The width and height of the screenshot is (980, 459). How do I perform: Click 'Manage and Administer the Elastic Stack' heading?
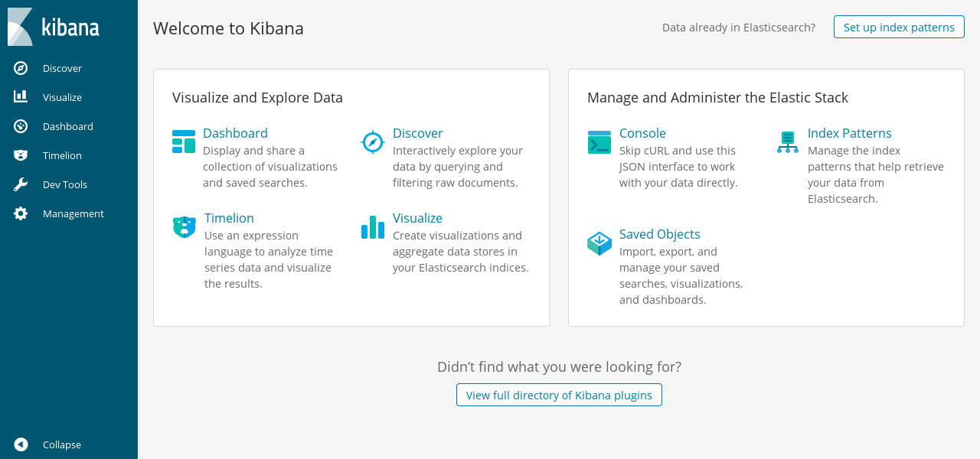tap(717, 97)
